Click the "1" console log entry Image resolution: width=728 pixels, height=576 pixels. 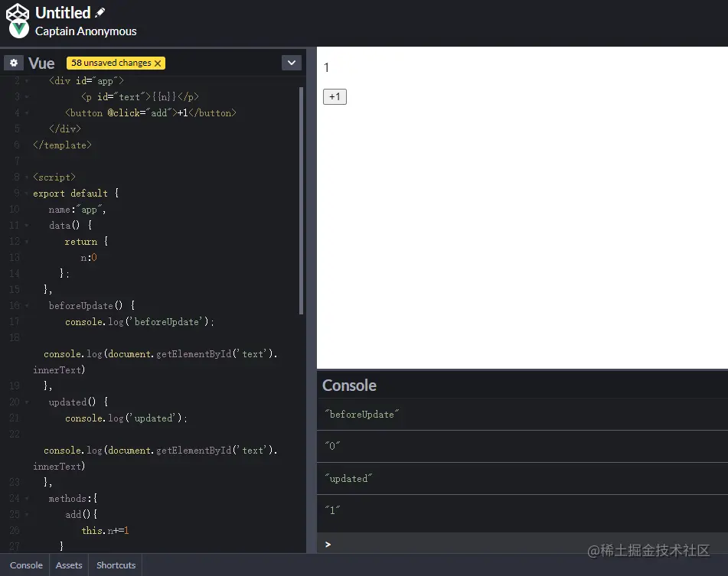[x=522, y=510]
